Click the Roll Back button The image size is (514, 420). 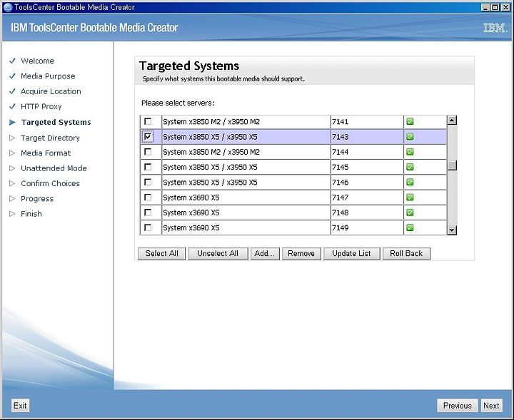tap(406, 253)
